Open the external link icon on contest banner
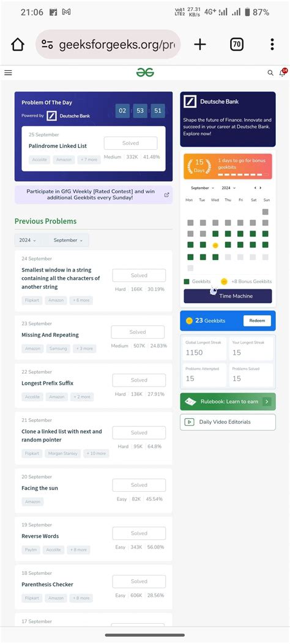This screenshot has height=644, width=290. [x=166, y=194]
